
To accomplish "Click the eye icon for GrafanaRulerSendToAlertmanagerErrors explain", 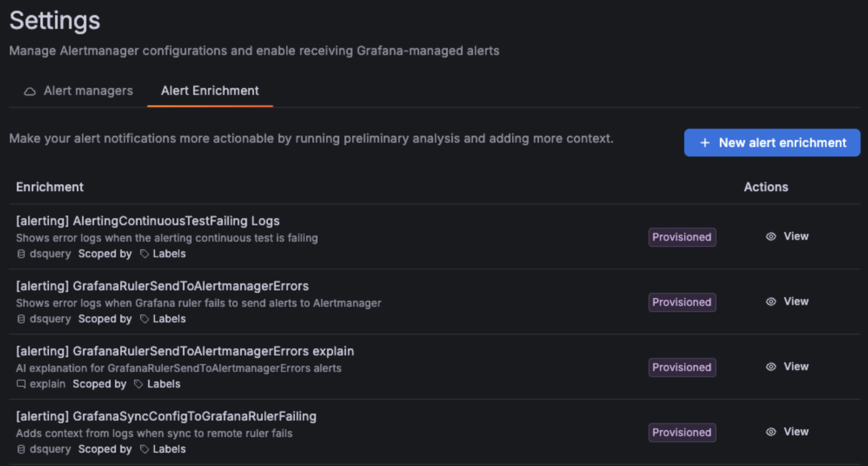I will point(770,367).
